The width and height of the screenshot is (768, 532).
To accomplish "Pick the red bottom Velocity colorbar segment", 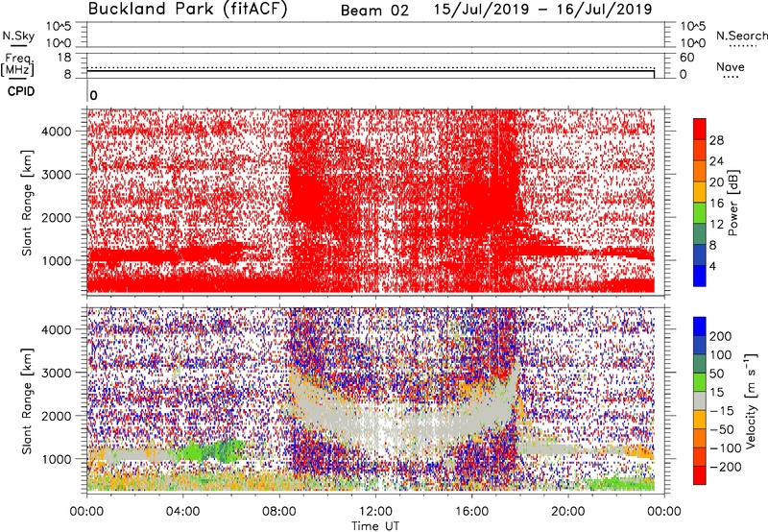I will click(x=700, y=475).
